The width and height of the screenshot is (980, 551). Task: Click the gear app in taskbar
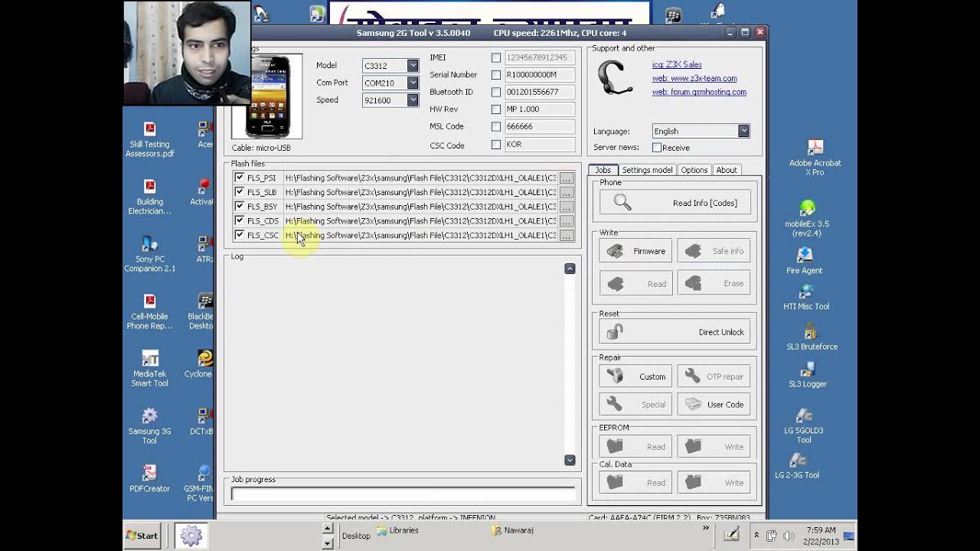click(x=191, y=536)
